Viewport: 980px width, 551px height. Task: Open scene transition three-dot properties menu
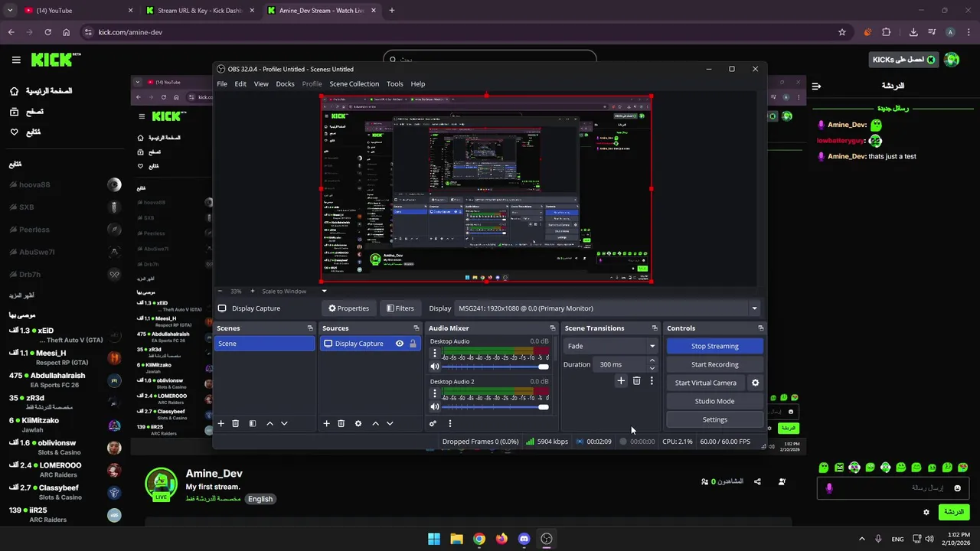652,380
